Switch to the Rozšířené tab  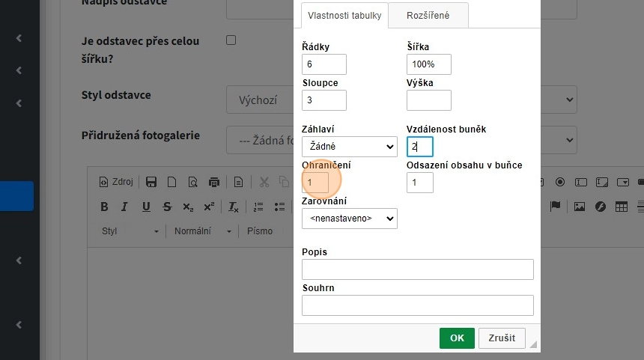click(x=428, y=15)
